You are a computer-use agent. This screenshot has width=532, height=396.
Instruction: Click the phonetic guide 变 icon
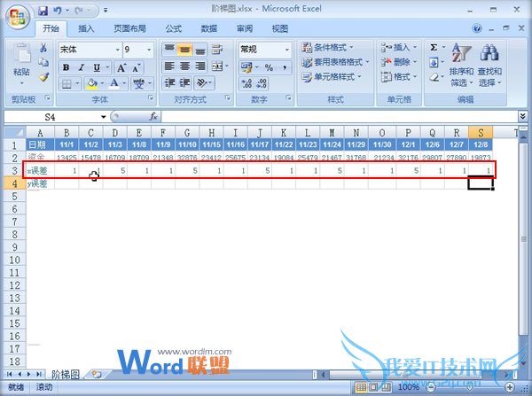(x=139, y=84)
